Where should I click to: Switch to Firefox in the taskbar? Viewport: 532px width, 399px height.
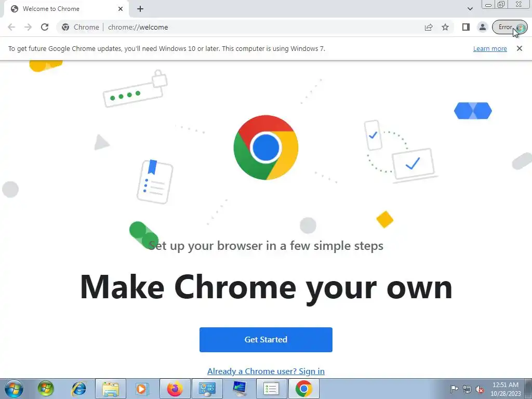pyautogui.click(x=175, y=389)
